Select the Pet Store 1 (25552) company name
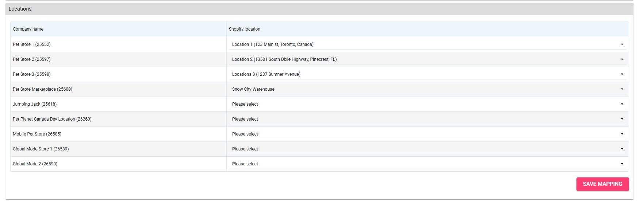The height and width of the screenshot is (204, 644). pyautogui.click(x=32, y=44)
